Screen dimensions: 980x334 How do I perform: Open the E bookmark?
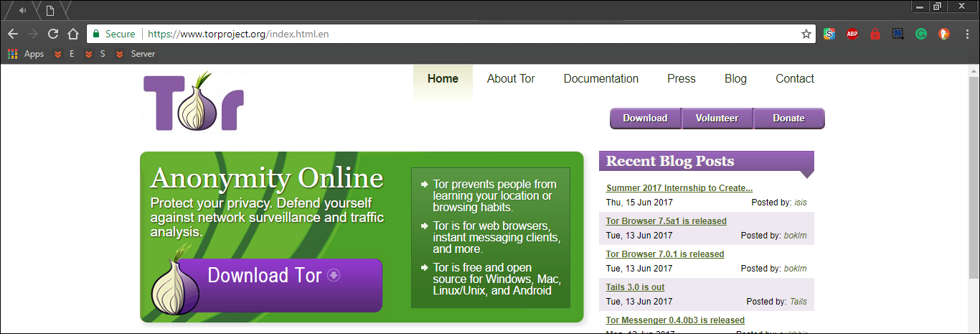click(65, 54)
